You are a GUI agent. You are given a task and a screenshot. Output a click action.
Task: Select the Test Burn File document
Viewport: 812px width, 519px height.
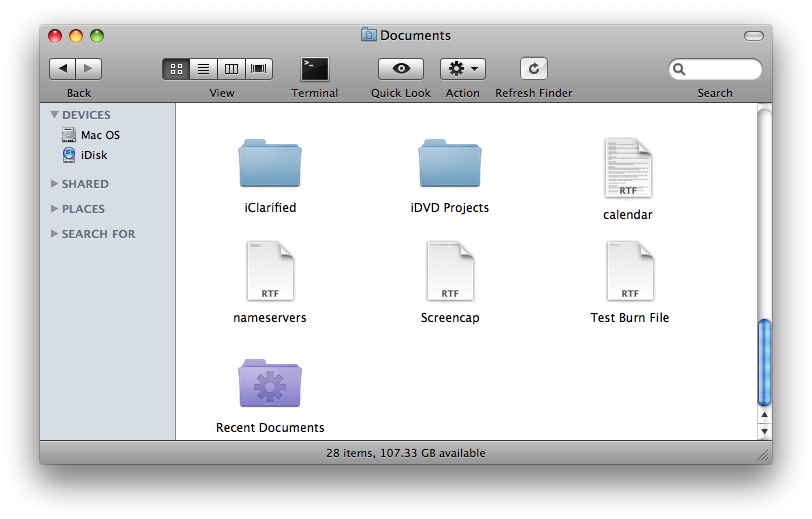pos(630,272)
